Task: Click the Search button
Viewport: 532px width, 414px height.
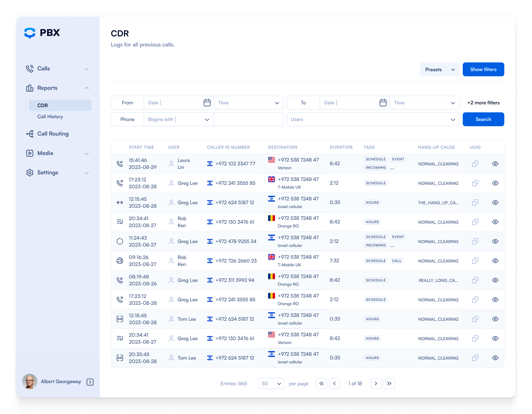Action: 484,119
